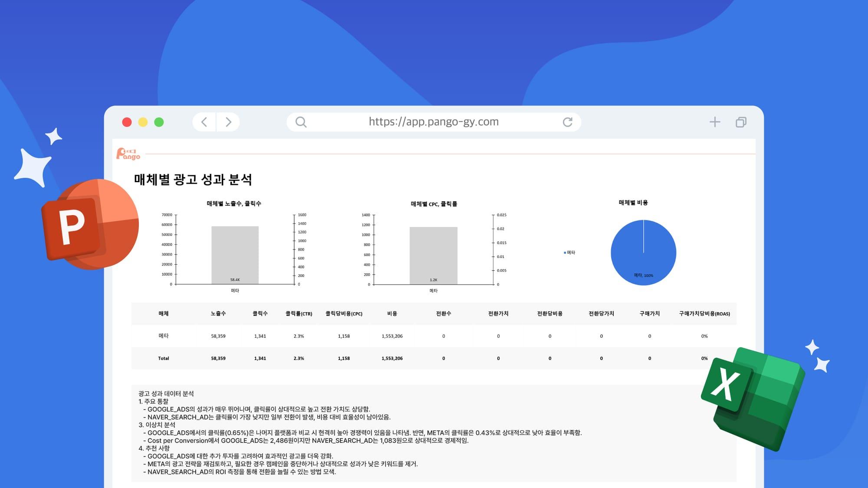Click the 전환수 column header
868x488 pixels.
click(444, 314)
